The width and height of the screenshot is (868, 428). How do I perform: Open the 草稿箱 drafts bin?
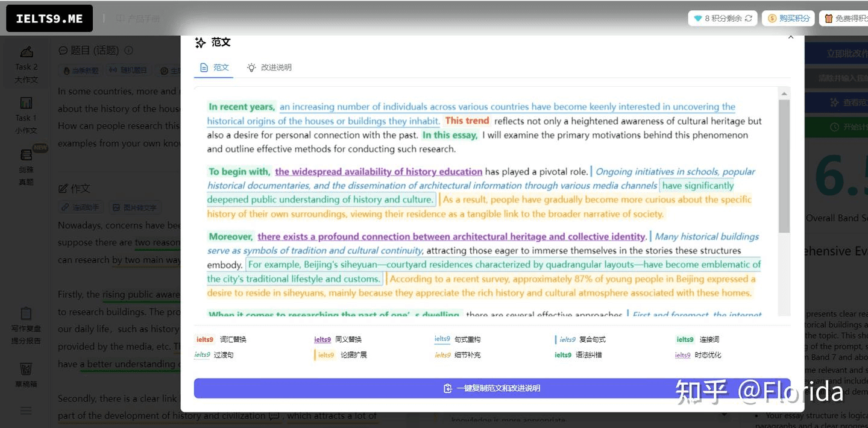click(x=27, y=368)
